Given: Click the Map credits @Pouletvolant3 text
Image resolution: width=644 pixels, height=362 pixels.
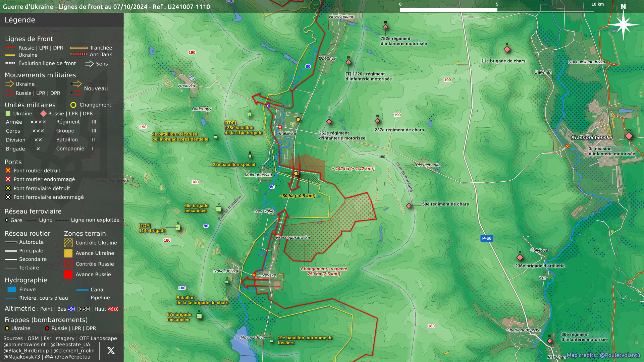Looking at the screenshot, I should (603, 355).
